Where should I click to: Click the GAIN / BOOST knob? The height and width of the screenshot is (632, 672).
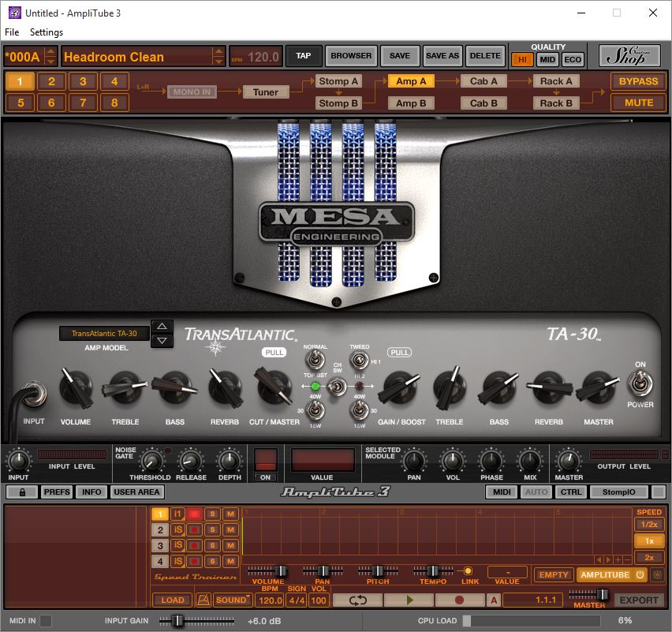click(x=398, y=387)
